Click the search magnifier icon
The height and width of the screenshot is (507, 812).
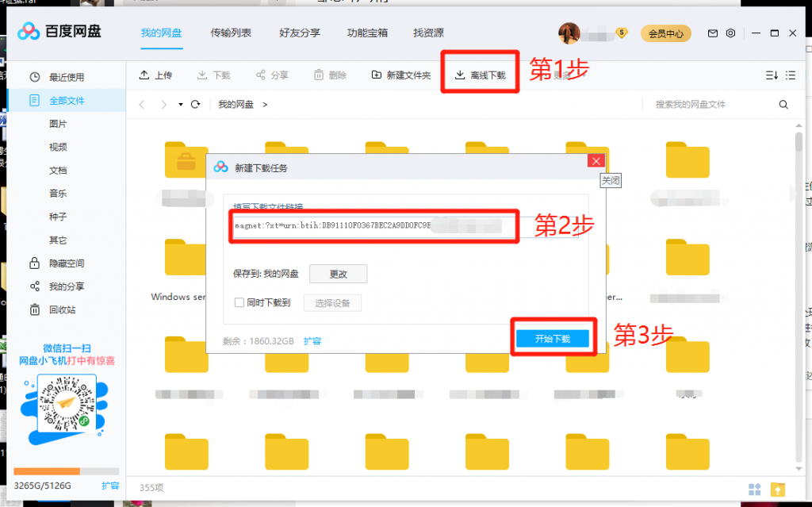pos(783,105)
